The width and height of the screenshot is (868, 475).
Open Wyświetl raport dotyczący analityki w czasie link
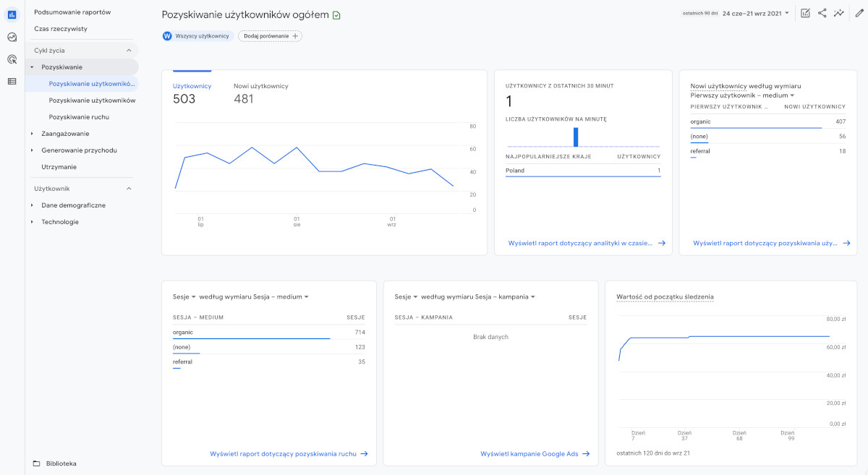(587, 244)
